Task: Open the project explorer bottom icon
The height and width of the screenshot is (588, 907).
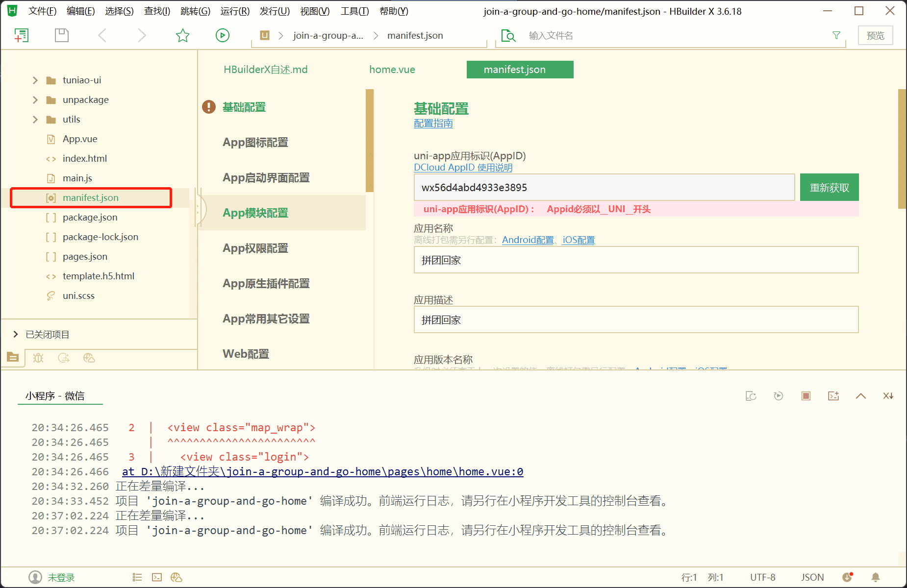Action: tap(13, 358)
